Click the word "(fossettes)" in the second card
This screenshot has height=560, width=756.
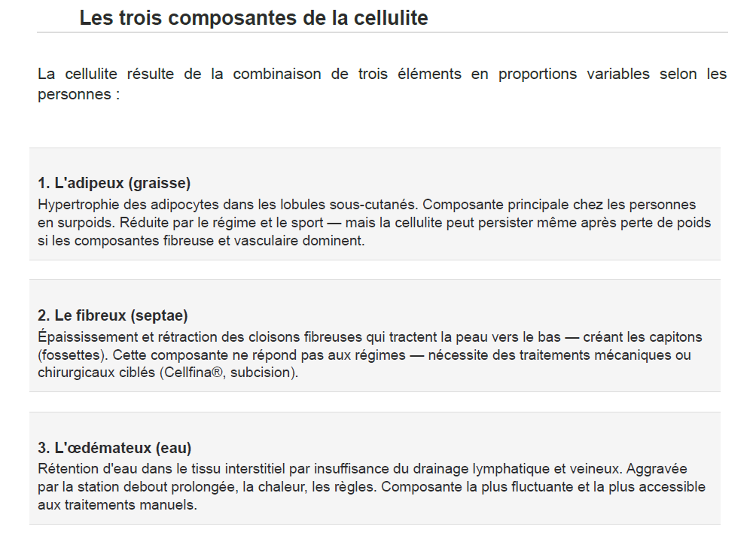[x=69, y=355]
